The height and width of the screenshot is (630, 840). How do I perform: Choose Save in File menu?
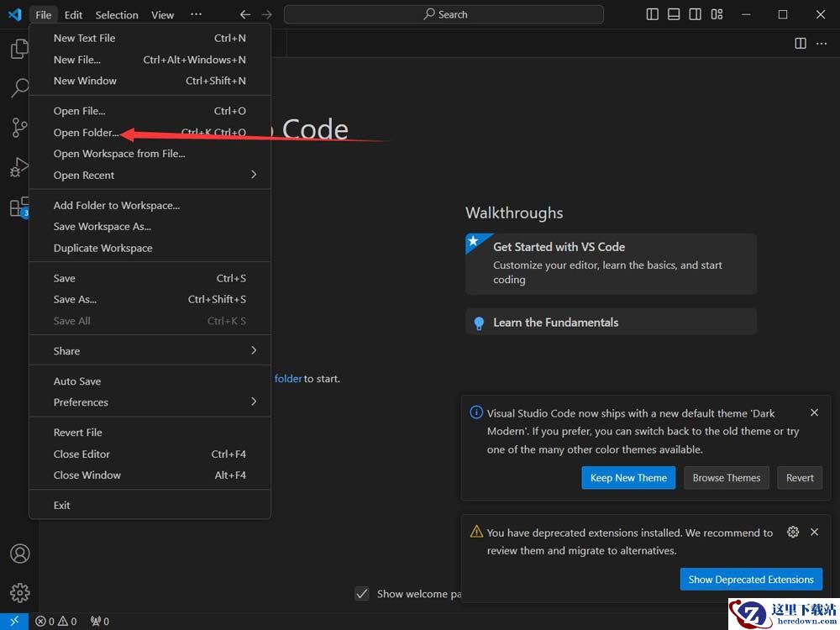150,278
